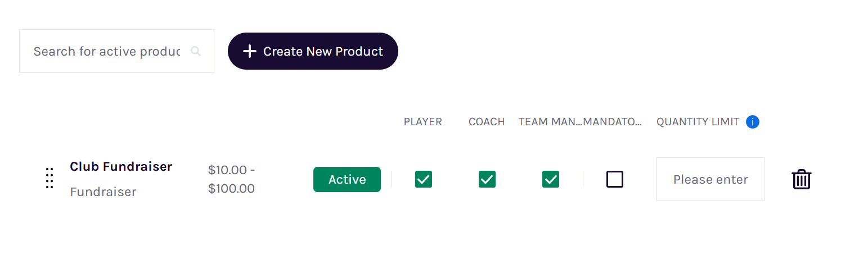Disable the Team Manager checkbox
Viewport: 868px width, 264px height.
click(x=551, y=179)
